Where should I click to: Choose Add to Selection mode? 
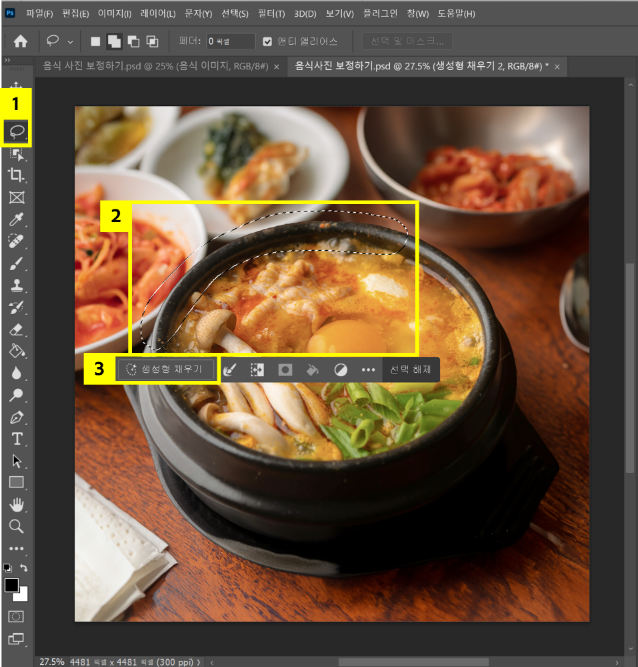pyautogui.click(x=114, y=41)
